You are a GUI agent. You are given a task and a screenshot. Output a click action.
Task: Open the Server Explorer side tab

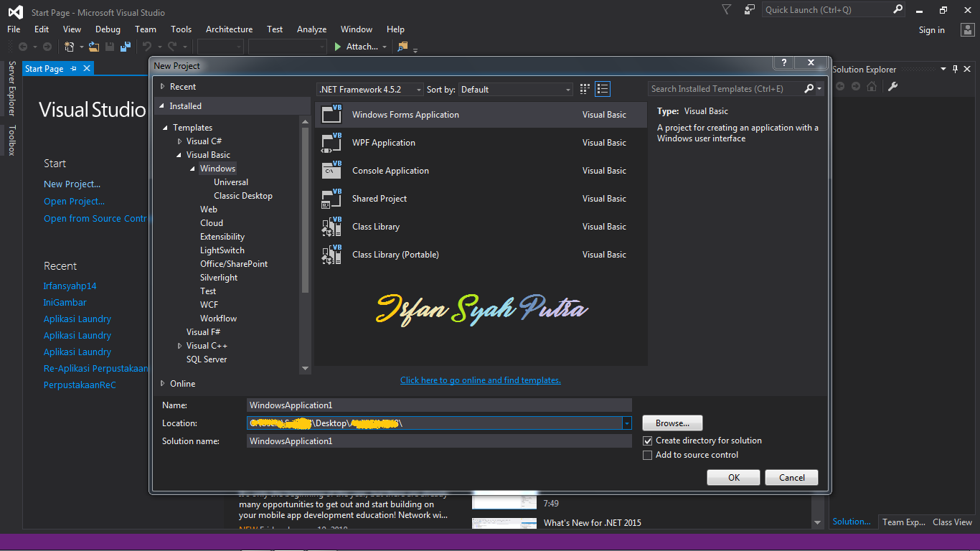click(11, 88)
